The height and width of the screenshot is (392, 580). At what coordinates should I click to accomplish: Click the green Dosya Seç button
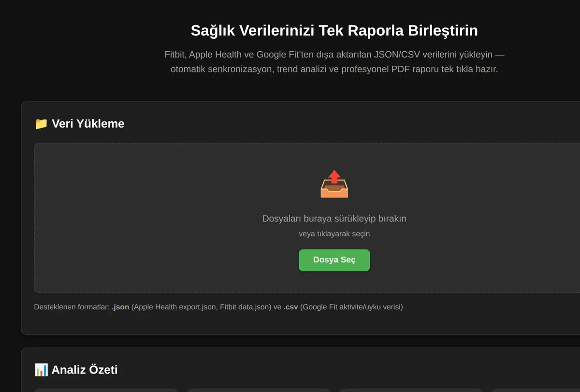(334, 260)
